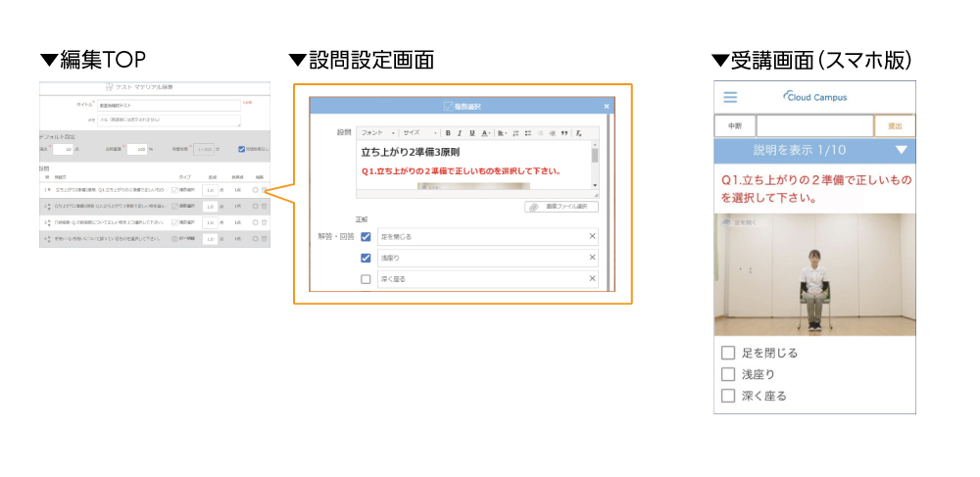Close the 複数選択 dialog
Viewport: 980px width, 477px height.
(x=607, y=107)
